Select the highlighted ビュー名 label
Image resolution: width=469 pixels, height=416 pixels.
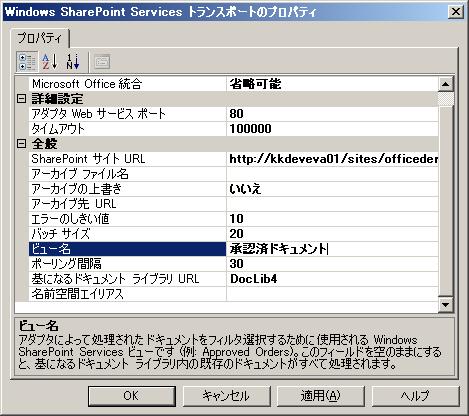(127, 249)
